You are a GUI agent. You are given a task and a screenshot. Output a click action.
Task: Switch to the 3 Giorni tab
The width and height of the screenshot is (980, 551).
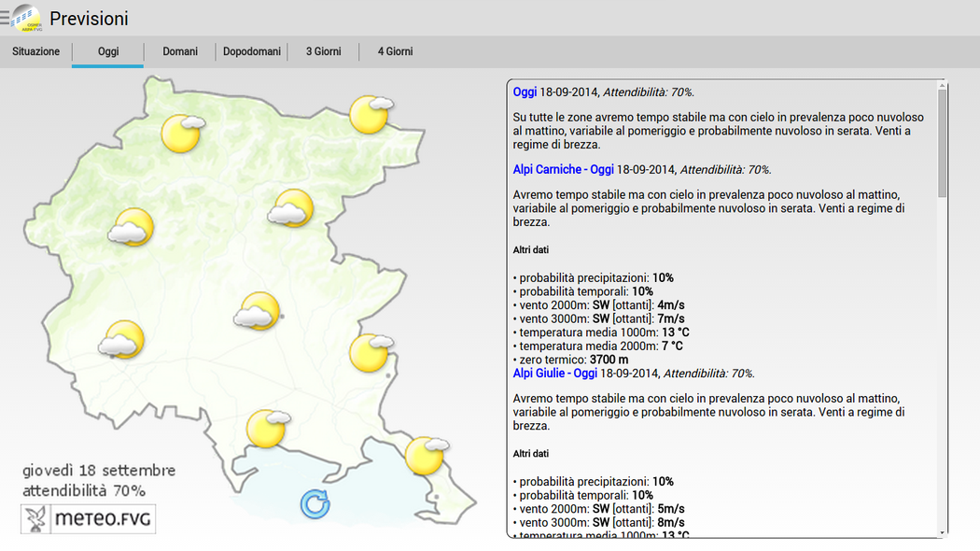point(324,51)
